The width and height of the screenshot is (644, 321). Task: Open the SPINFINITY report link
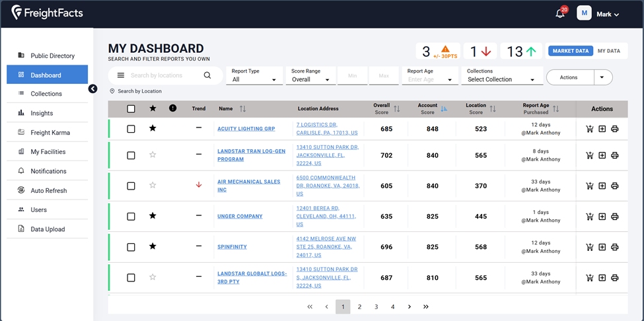click(232, 247)
